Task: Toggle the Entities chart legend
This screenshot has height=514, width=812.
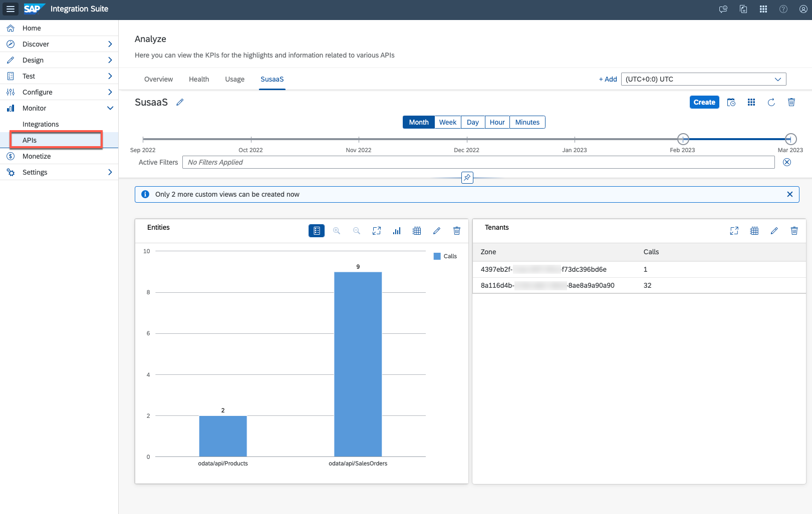Action: tap(317, 231)
